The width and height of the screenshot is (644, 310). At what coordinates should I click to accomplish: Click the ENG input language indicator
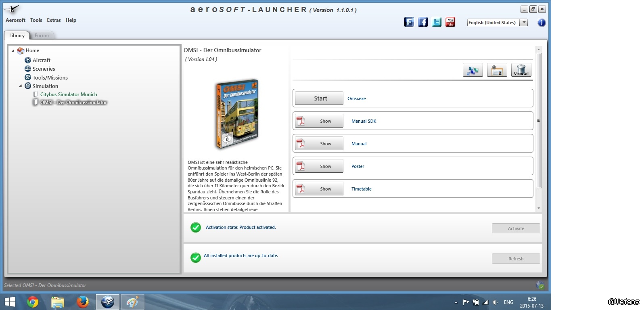(508, 302)
